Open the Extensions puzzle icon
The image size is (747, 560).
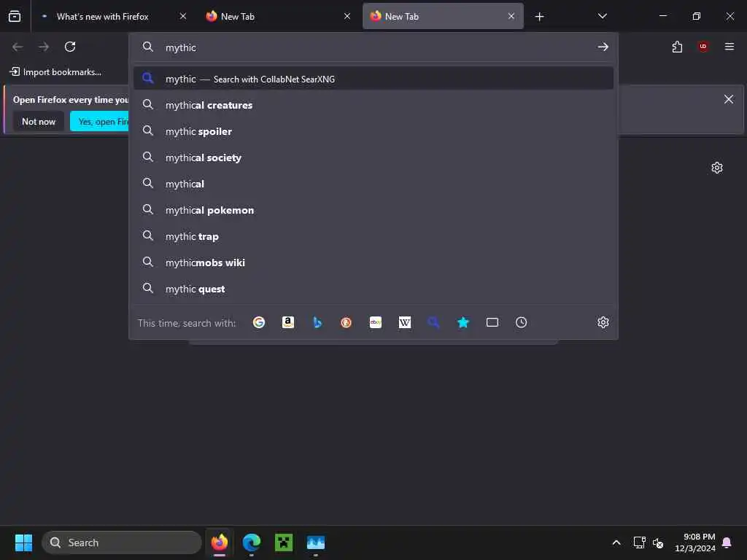tap(677, 47)
